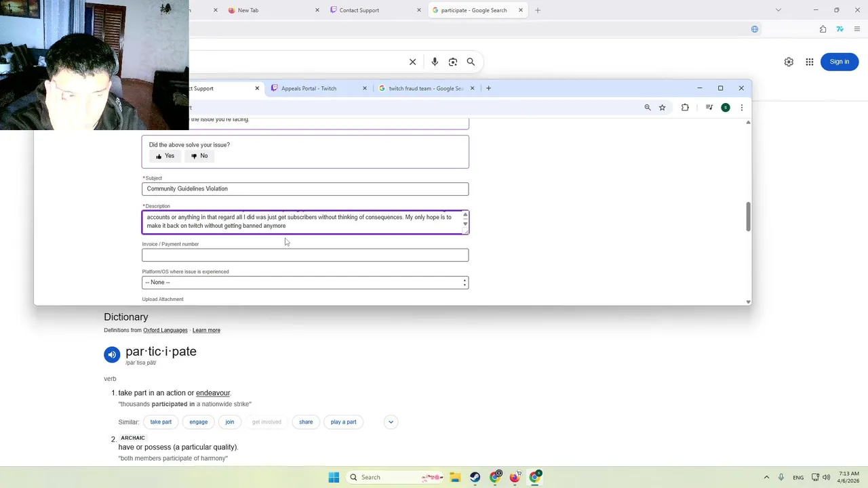Click the front window page scrollbar thumb
868x488 pixels.
click(748, 217)
